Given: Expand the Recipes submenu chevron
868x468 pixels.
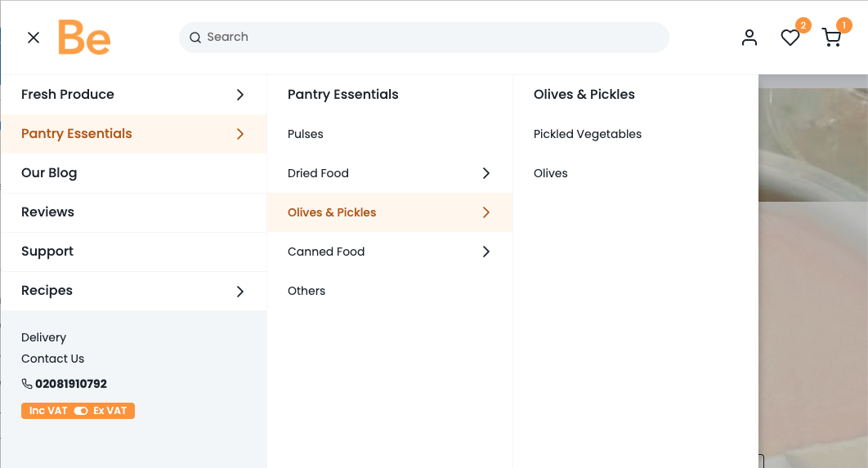Looking at the screenshot, I should [x=239, y=291].
